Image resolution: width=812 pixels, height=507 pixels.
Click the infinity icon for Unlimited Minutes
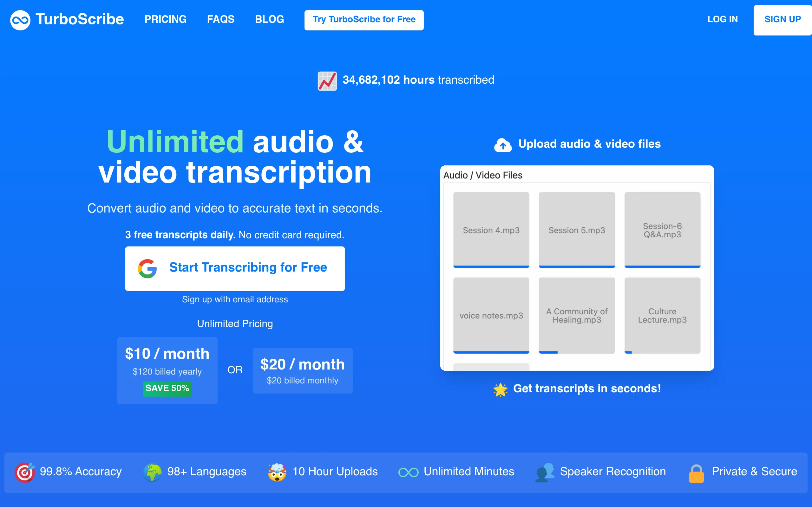408,472
